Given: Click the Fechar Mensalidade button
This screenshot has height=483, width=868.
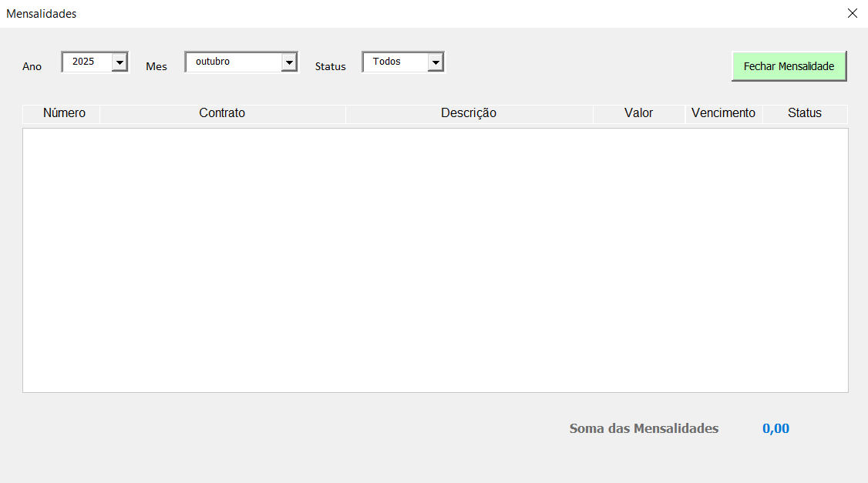Looking at the screenshot, I should pyautogui.click(x=789, y=66).
